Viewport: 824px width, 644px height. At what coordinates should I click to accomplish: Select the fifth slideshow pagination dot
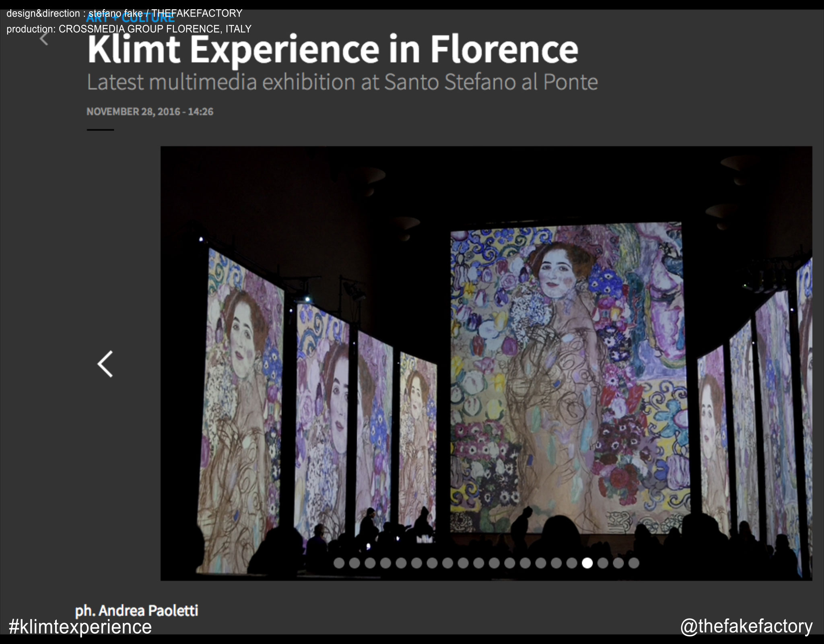tap(401, 563)
